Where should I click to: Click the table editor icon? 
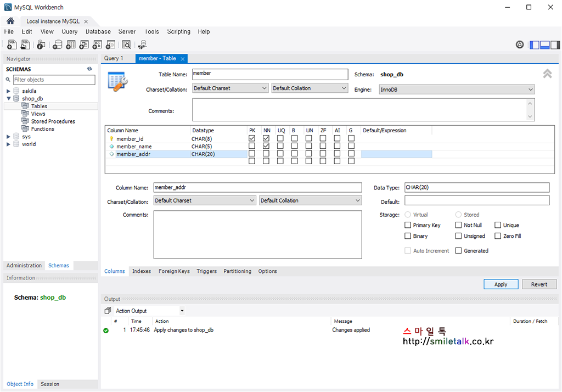(x=117, y=81)
